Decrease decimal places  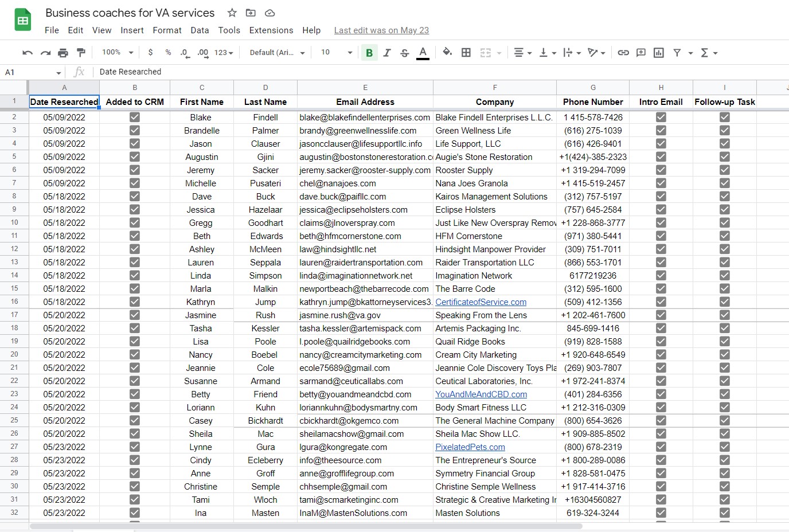185,53
